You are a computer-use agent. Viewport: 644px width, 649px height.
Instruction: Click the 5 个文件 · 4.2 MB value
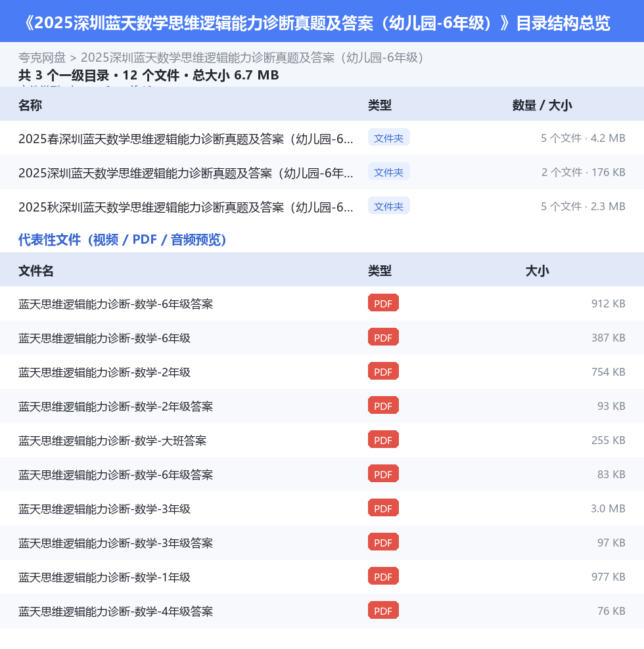coord(583,138)
